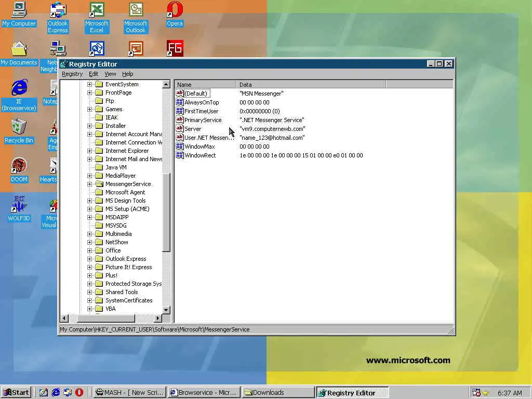Open the Recycle Bin
The image size is (532, 399).
pyautogui.click(x=19, y=131)
